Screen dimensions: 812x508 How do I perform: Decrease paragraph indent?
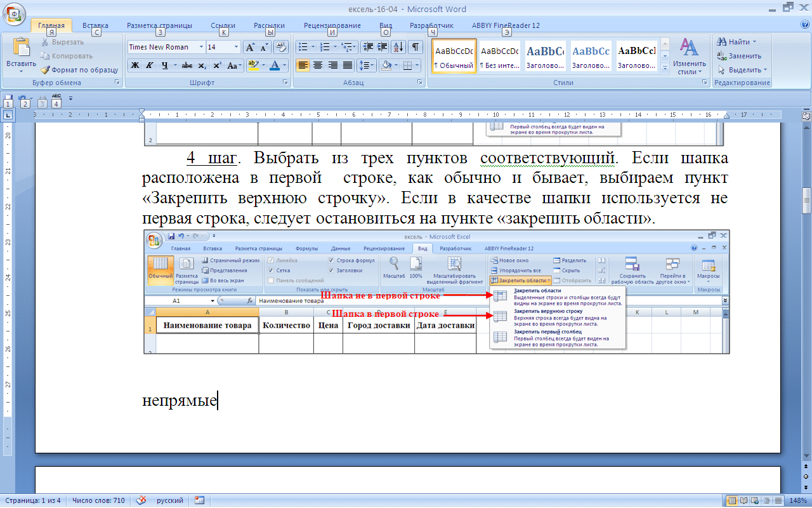click(368, 47)
